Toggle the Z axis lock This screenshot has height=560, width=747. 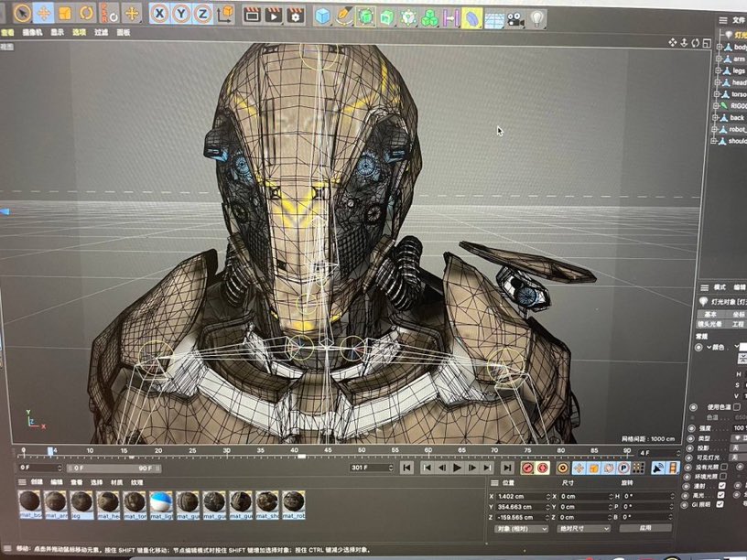[202, 15]
